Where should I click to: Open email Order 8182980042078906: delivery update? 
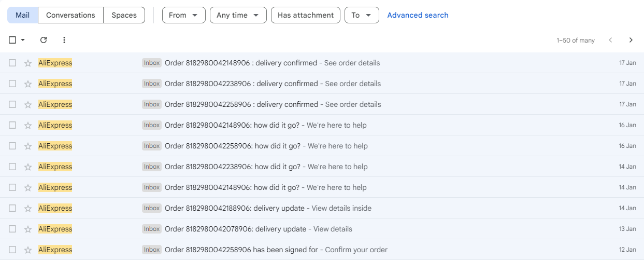click(322, 229)
